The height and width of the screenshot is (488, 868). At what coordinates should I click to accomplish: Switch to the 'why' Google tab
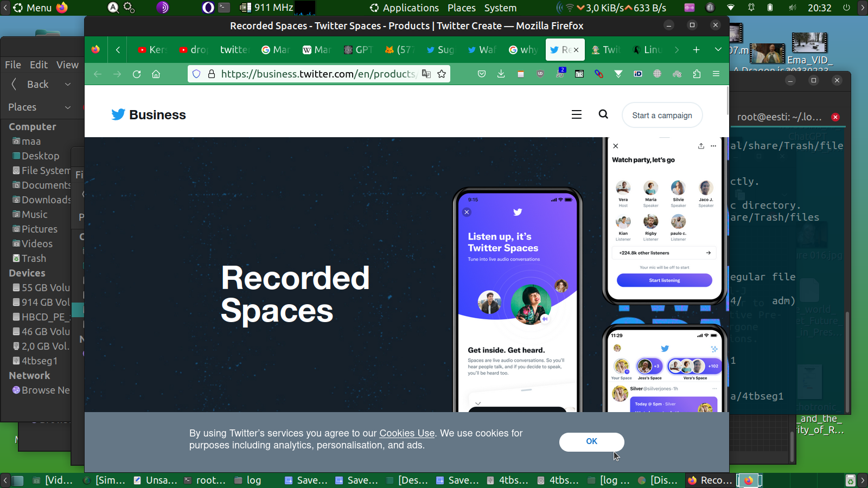[523, 50]
